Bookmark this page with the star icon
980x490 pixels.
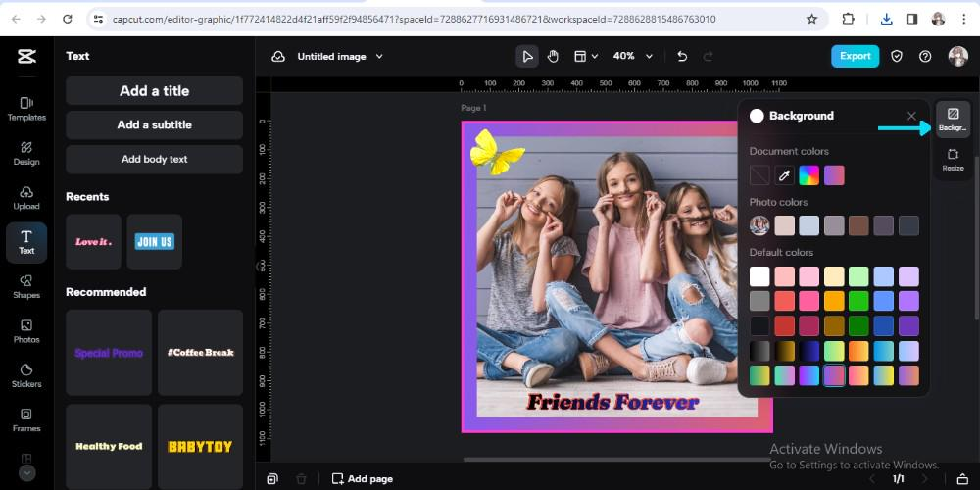[811, 19]
